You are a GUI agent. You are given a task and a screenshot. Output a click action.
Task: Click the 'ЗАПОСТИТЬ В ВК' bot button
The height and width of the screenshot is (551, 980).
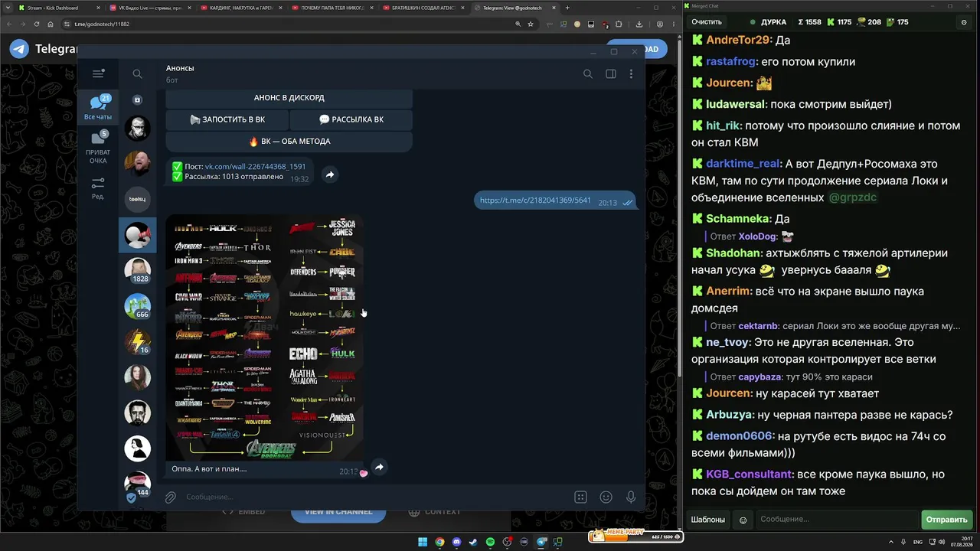[x=227, y=119]
